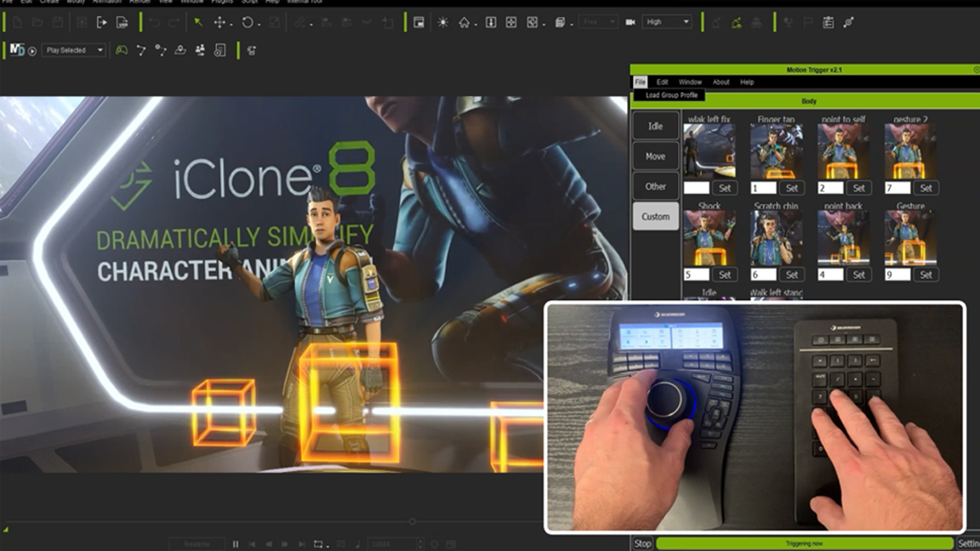Click the waypoint path icon
This screenshot has width=980, height=551.
tap(141, 50)
